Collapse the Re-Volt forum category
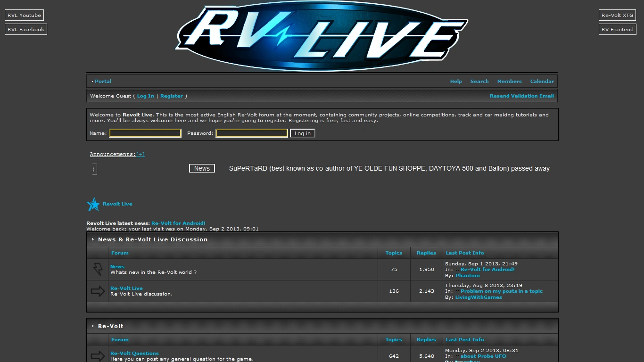Viewport: 644px width, 362px height. pos(92,326)
